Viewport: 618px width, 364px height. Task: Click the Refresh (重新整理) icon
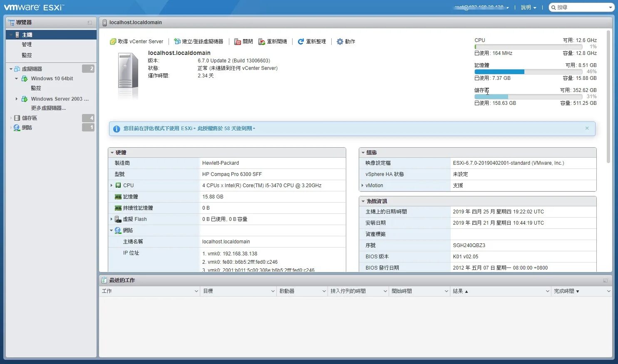(301, 42)
